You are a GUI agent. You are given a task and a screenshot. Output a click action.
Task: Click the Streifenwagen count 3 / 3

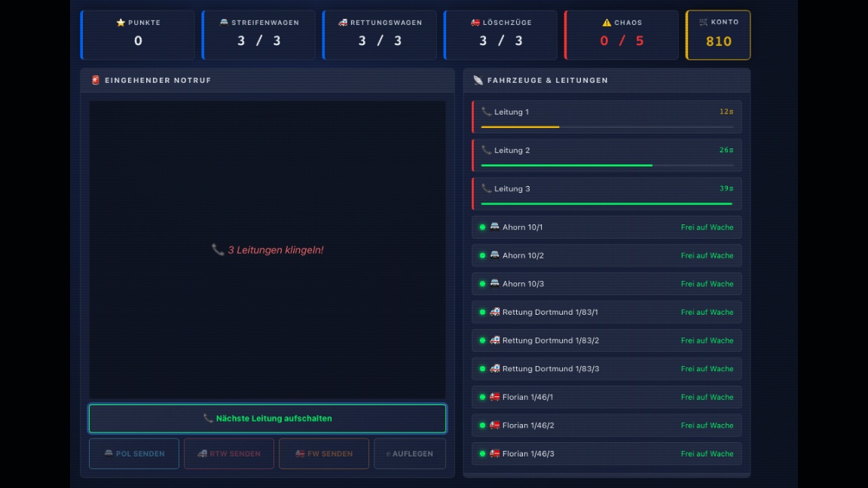pyautogui.click(x=259, y=41)
